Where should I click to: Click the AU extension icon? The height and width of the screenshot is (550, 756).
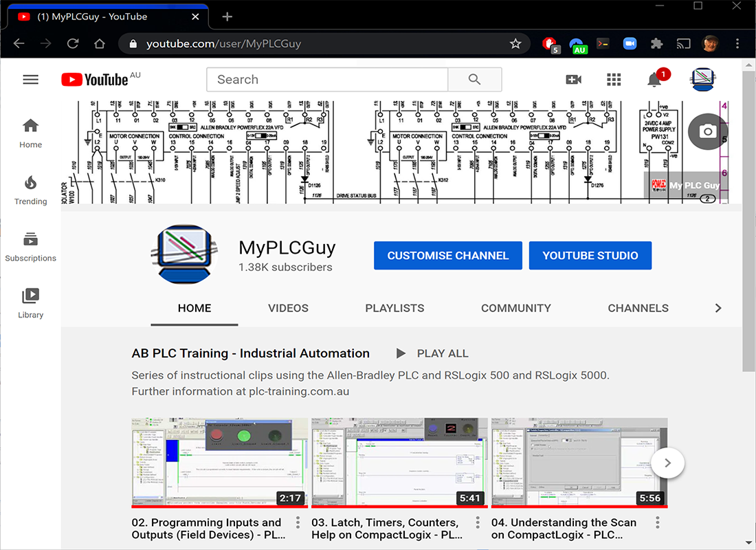[577, 45]
